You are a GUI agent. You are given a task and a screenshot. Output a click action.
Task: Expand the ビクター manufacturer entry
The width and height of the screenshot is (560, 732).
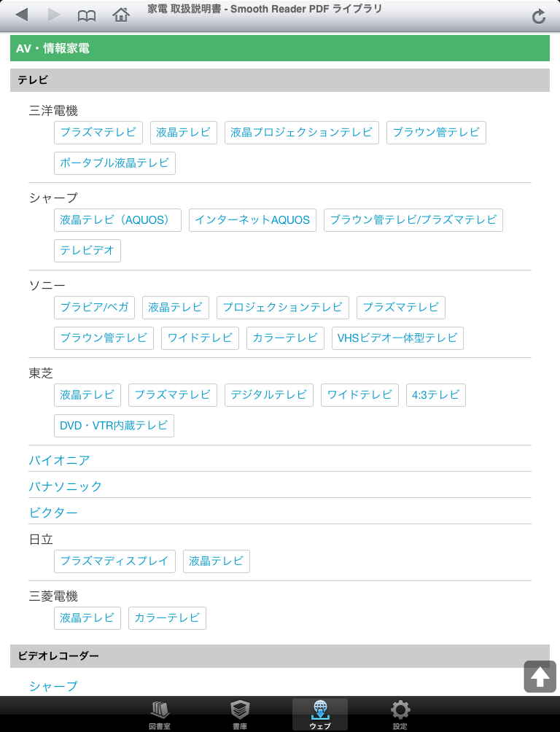(x=53, y=513)
